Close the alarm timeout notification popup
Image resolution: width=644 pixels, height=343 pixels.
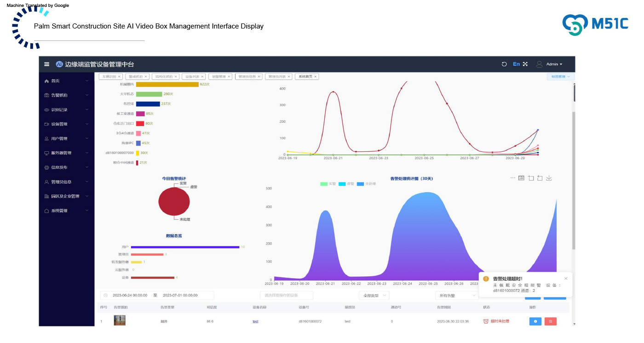tap(566, 279)
